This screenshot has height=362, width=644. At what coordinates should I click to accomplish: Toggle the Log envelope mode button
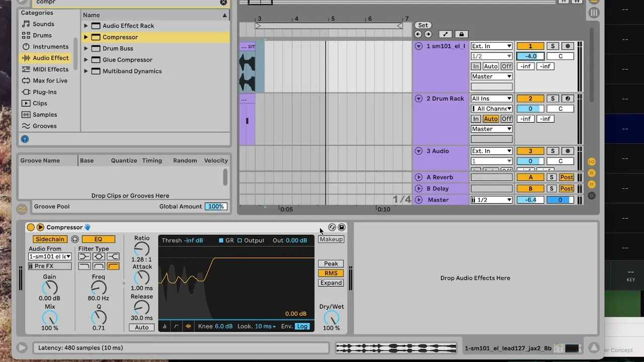(302, 326)
